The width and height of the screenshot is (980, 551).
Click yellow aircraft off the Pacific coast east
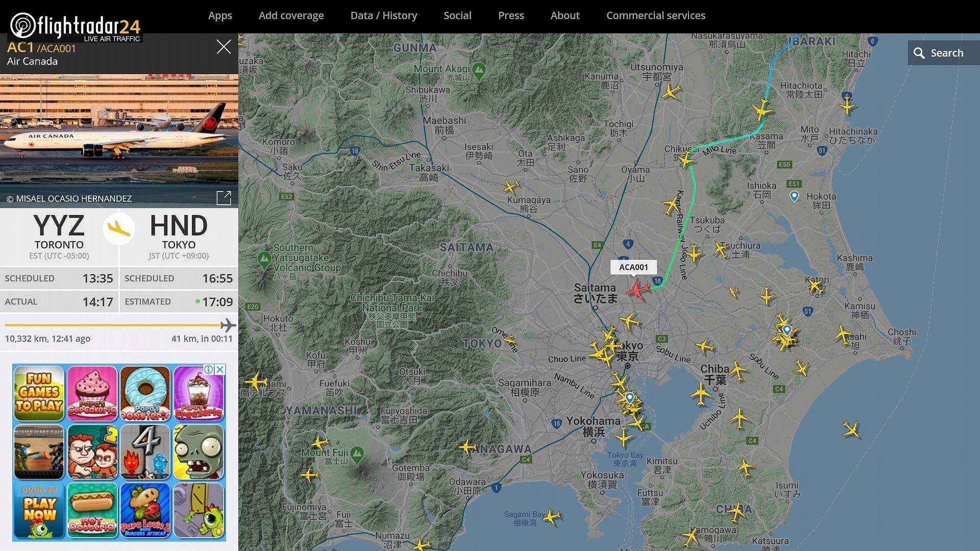[x=851, y=429]
